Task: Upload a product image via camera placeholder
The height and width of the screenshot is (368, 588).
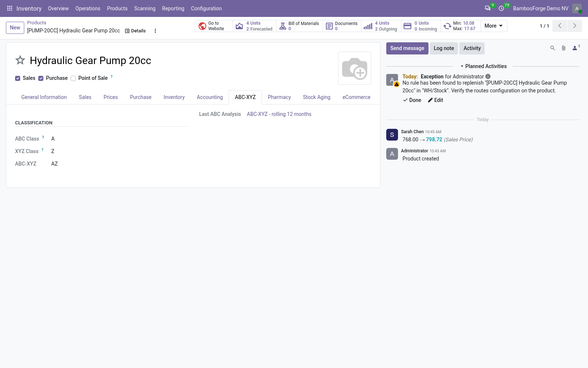Action: [x=355, y=68]
